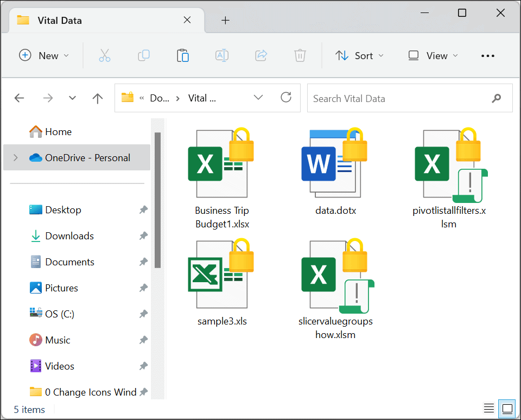Click the Paste clipboard icon

click(183, 55)
